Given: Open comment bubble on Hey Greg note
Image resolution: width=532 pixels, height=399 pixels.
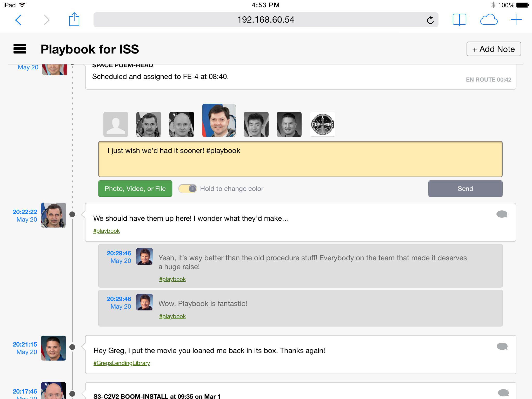Looking at the screenshot, I should (x=502, y=346).
